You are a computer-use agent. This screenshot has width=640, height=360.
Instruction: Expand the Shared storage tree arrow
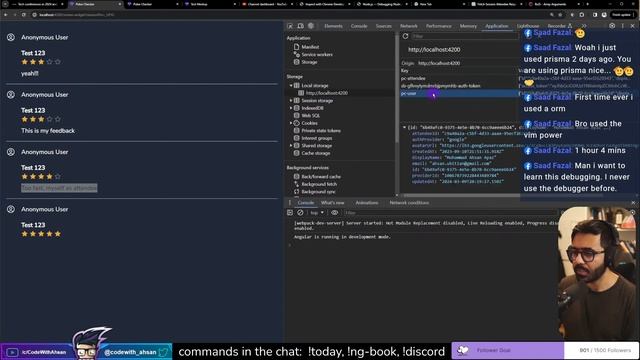(x=291, y=145)
